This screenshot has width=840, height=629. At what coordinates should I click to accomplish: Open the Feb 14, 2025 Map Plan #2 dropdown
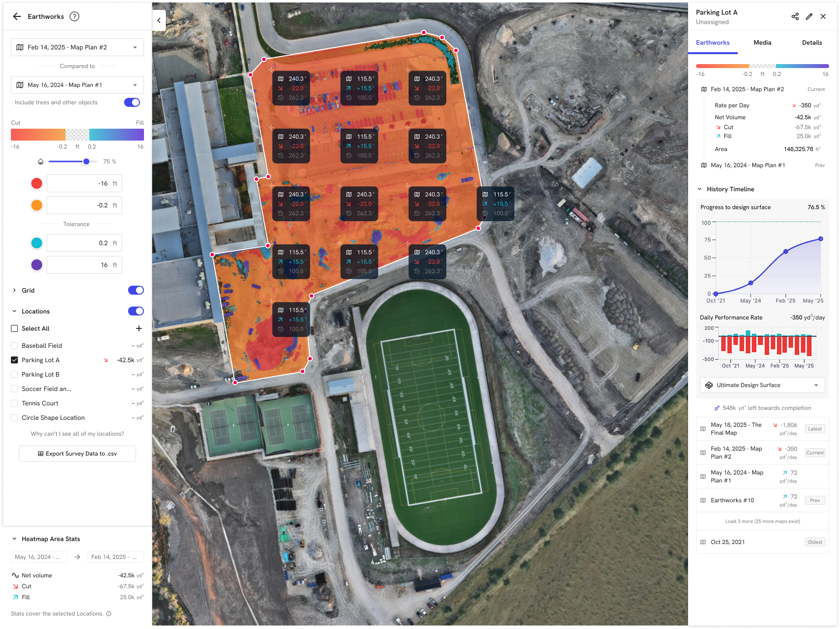pyautogui.click(x=77, y=47)
